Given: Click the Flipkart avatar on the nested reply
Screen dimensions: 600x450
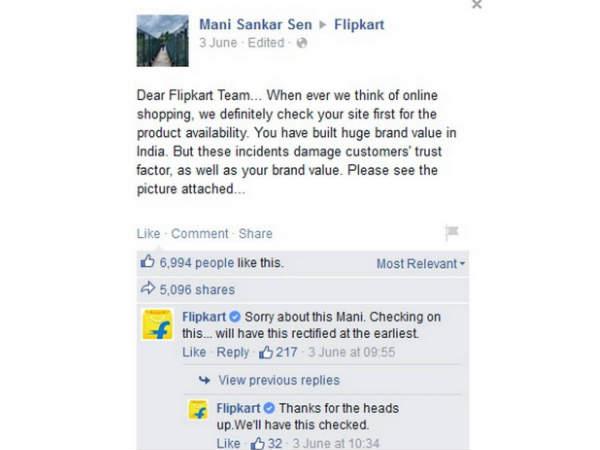Looking at the screenshot, I should 199,410.
